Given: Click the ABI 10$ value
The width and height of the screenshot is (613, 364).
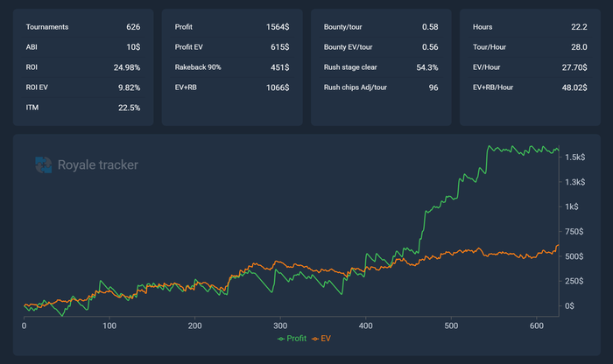Looking at the screenshot, I should (133, 47).
